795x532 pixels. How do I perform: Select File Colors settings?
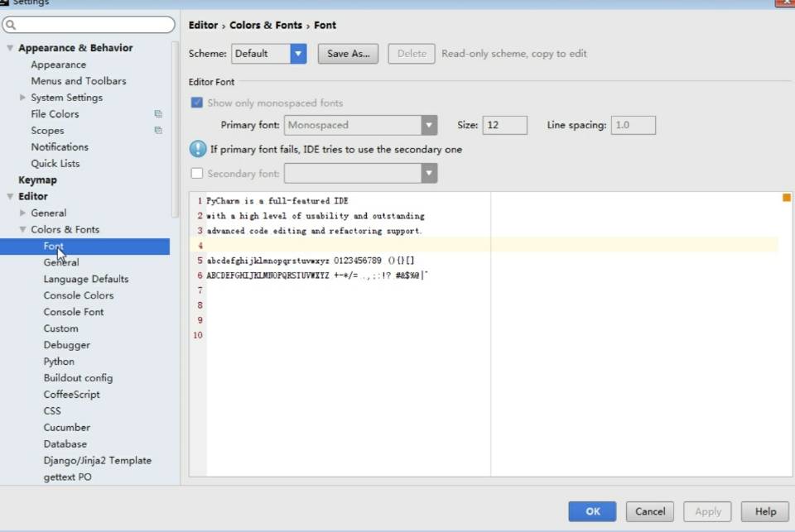[55, 114]
